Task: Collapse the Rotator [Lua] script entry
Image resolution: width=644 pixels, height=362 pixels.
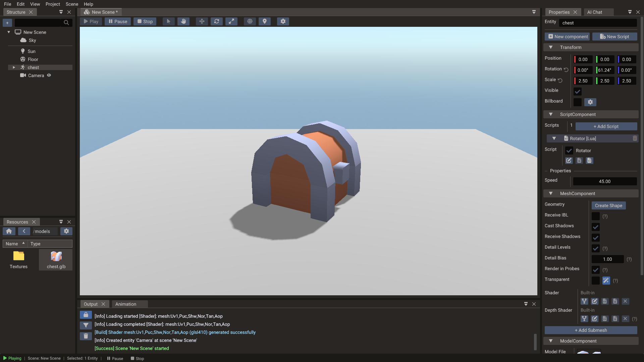Action: tap(554, 138)
